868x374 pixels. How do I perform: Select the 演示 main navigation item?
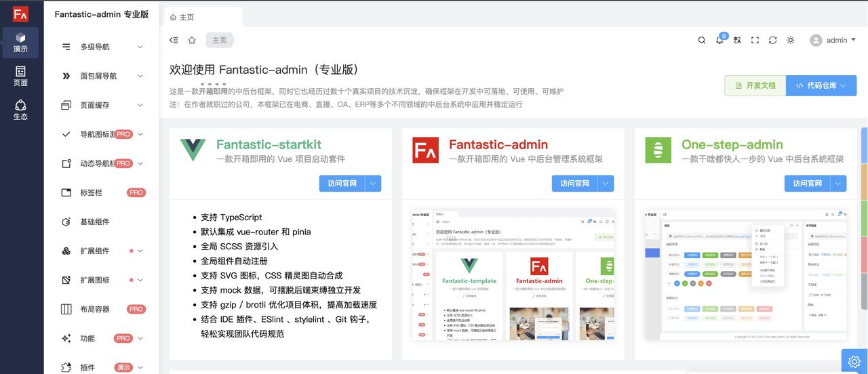(x=20, y=42)
